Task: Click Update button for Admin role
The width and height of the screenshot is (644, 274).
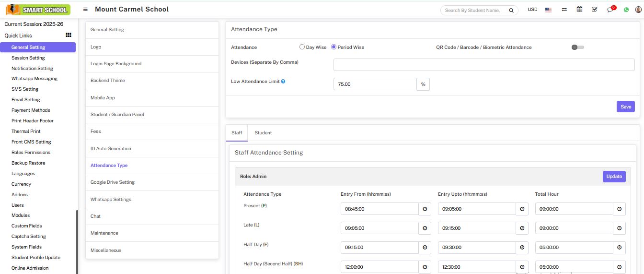Action: point(614,176)
